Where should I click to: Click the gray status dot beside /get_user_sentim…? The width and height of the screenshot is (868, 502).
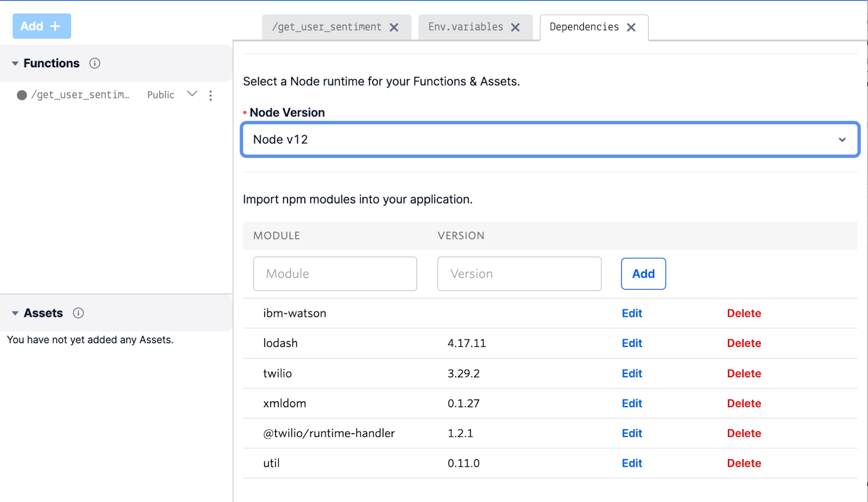click(x=22, y=95)
